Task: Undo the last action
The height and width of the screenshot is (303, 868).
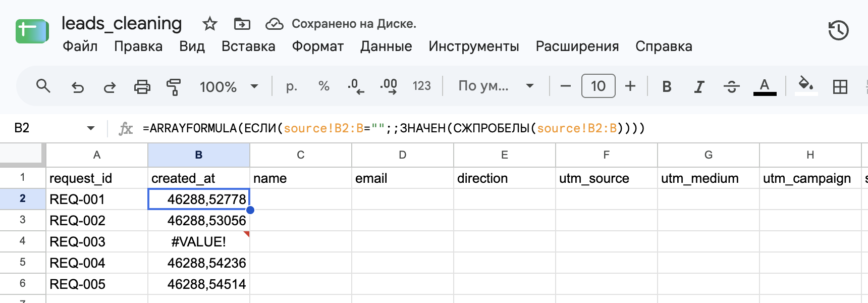Action: pyautogui.click(x=77, y=87)
